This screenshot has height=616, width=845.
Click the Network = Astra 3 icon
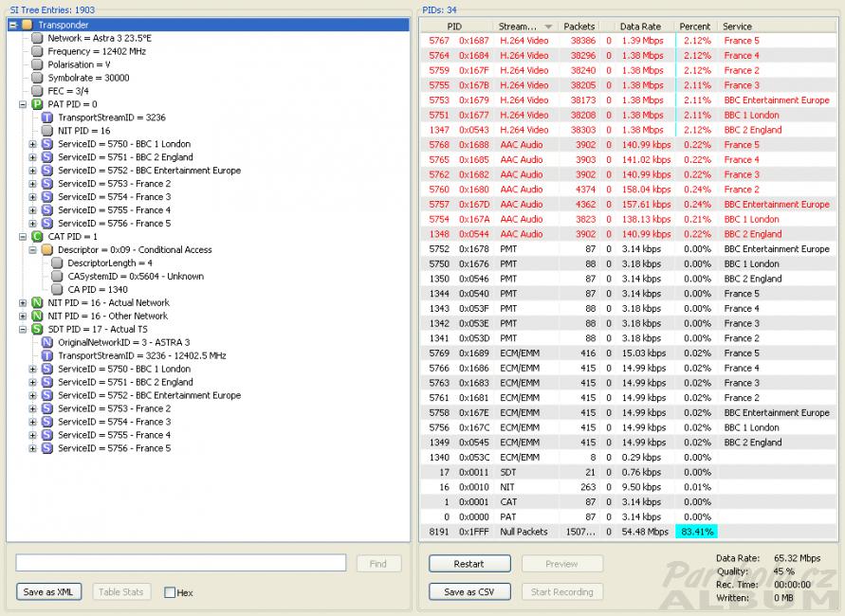click(x=37, y=38)
